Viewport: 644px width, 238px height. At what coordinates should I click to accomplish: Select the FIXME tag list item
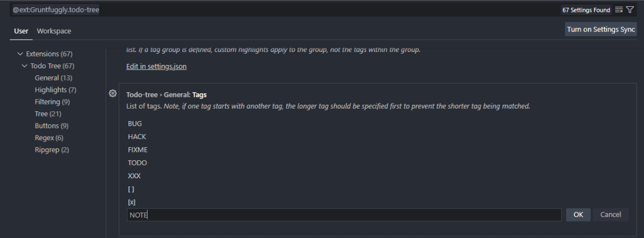point(137,150)
